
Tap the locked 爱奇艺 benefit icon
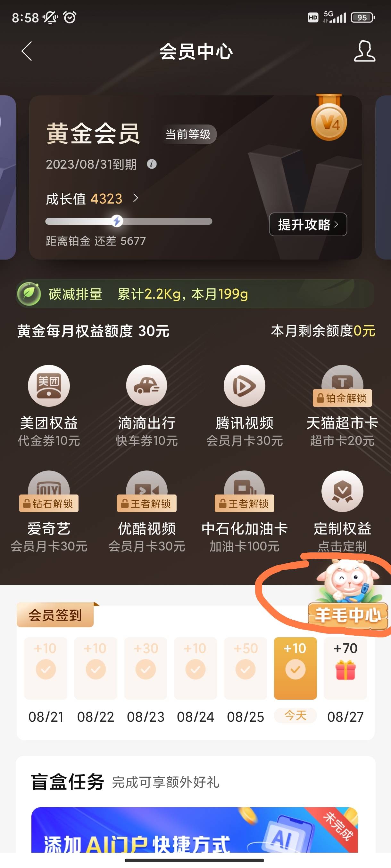(49, 491)
